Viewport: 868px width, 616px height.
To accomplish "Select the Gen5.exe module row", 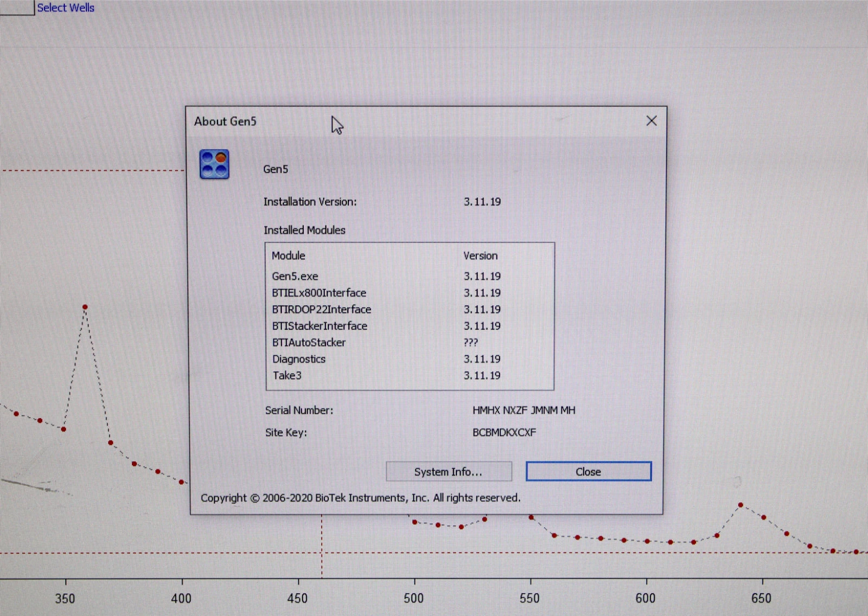I will (295, 277).
